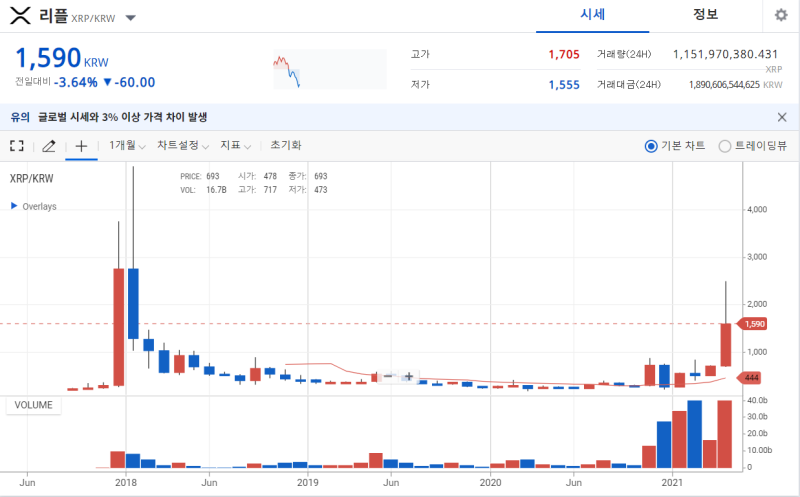The height and width of the screenshot is (497, 800).
Task: Click the chart zoom in plus button
Action: coord(409,377)
